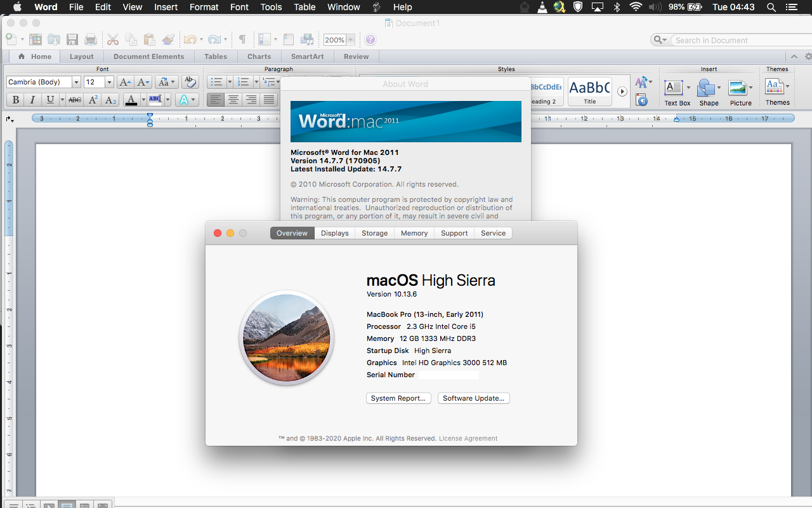Viewport: 812px width, 508px height.
Task: Click the Paste clipboard icon
Action: [149, 39]
